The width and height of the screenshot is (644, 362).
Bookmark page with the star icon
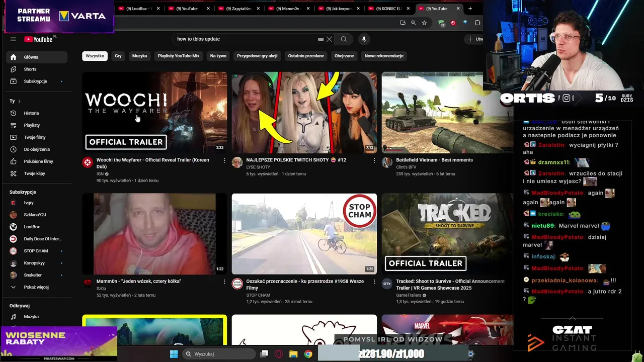[x=424, y=23]
